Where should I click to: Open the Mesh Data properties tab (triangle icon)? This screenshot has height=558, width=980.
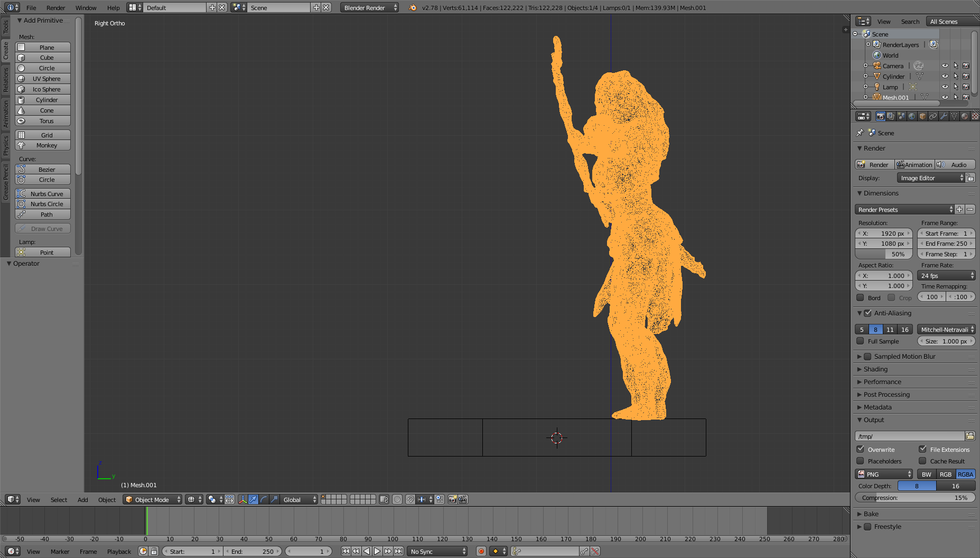(954, 116)
